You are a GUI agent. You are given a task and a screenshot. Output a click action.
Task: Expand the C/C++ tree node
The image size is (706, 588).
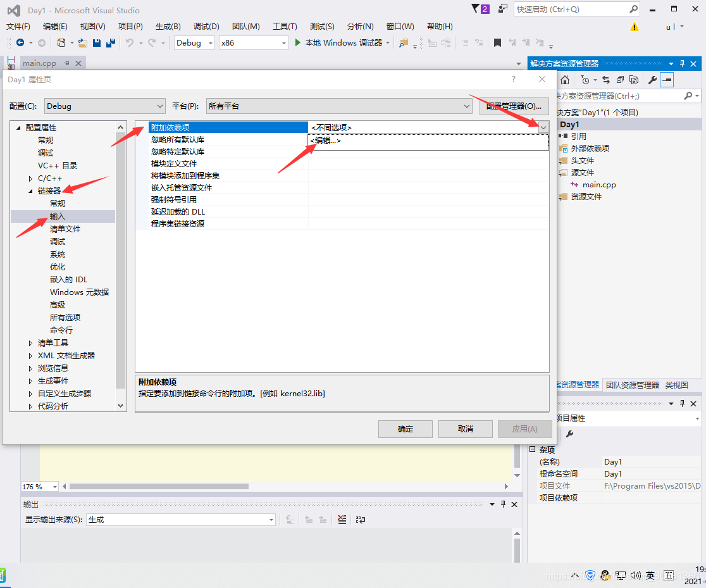[x=30, y=178]
